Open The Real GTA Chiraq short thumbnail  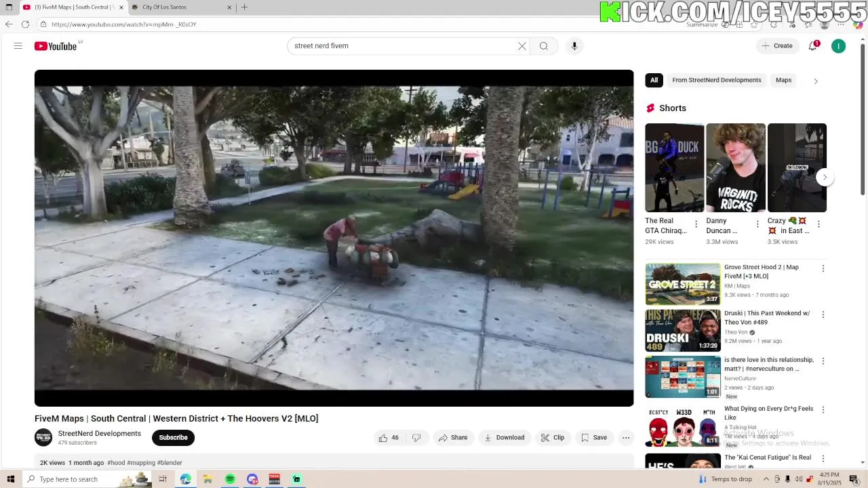click(675, 168)
